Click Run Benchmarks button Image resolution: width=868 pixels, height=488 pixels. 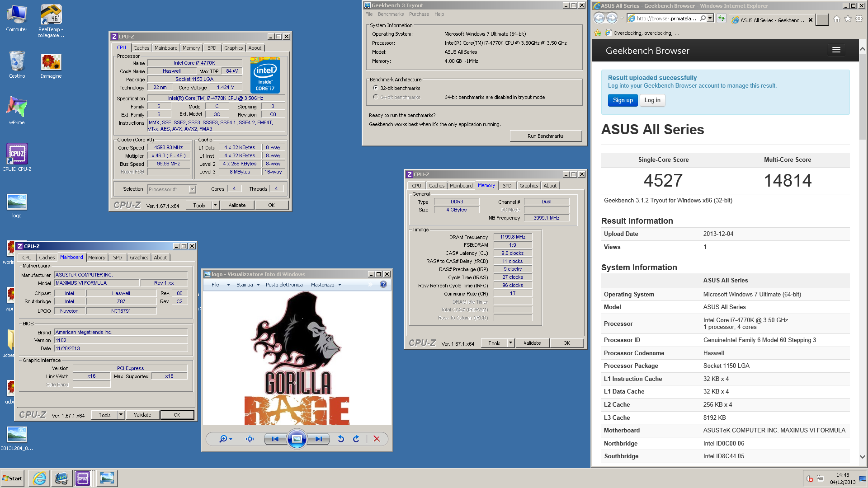(546, 136)
